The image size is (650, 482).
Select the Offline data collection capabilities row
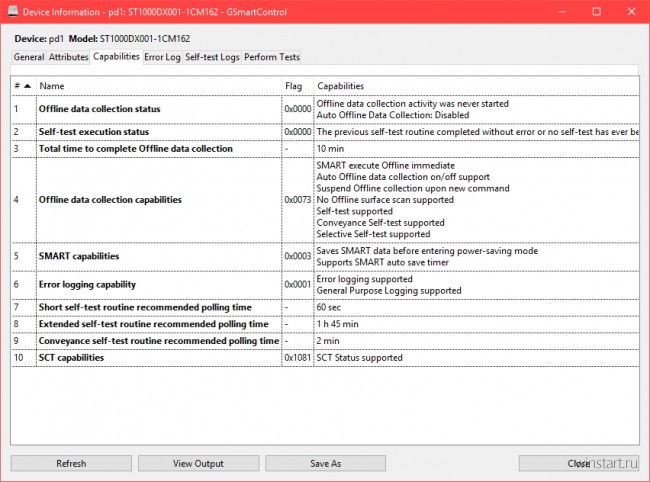(110, 199)
